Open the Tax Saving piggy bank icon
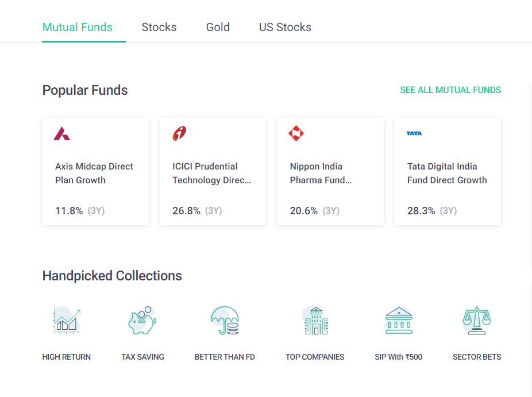 coord(142,320)
